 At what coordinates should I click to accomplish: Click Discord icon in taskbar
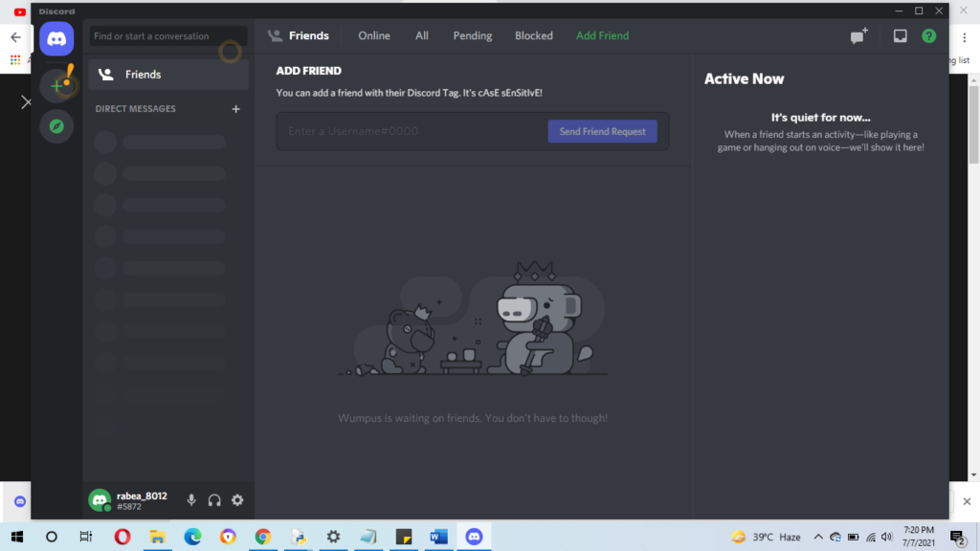pos(474,537)
